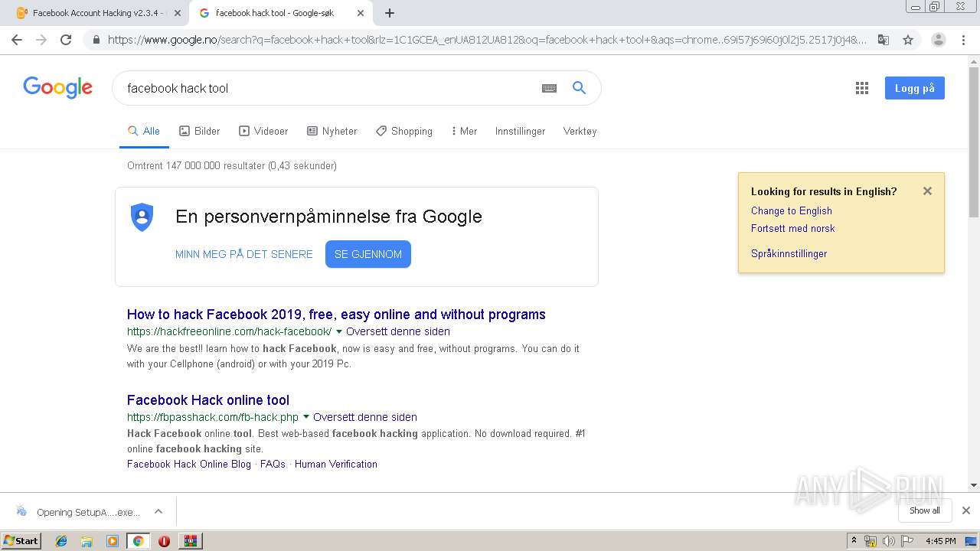Open the Windows Start menu
This screenshot has width=980, height=551.
coord(21,540)
